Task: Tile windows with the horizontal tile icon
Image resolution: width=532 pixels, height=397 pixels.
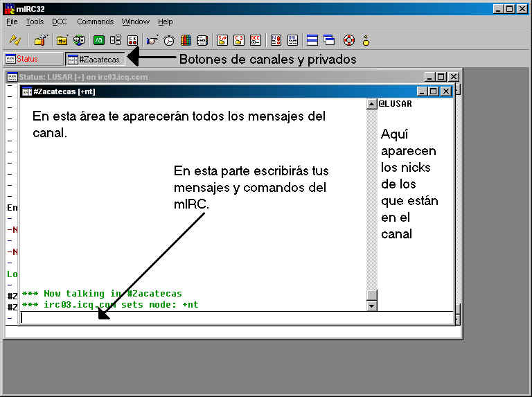Action: click(x=312, y=40)
